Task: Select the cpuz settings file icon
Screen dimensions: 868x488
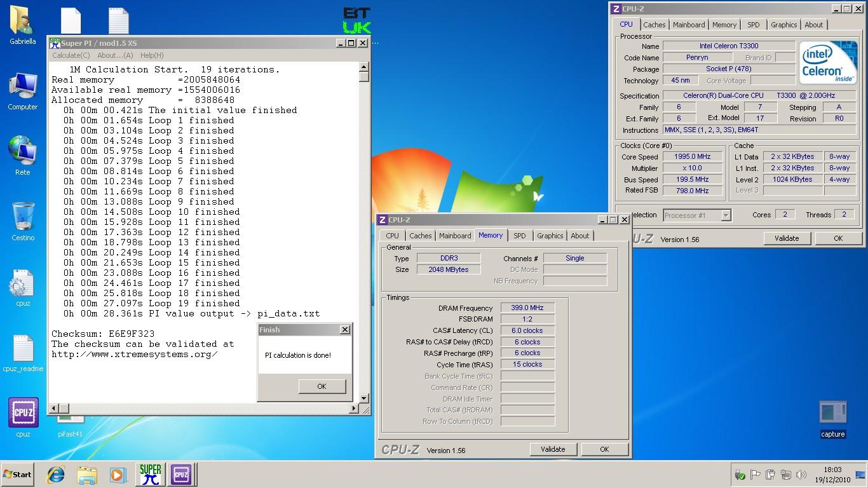Action: [23, 283]
